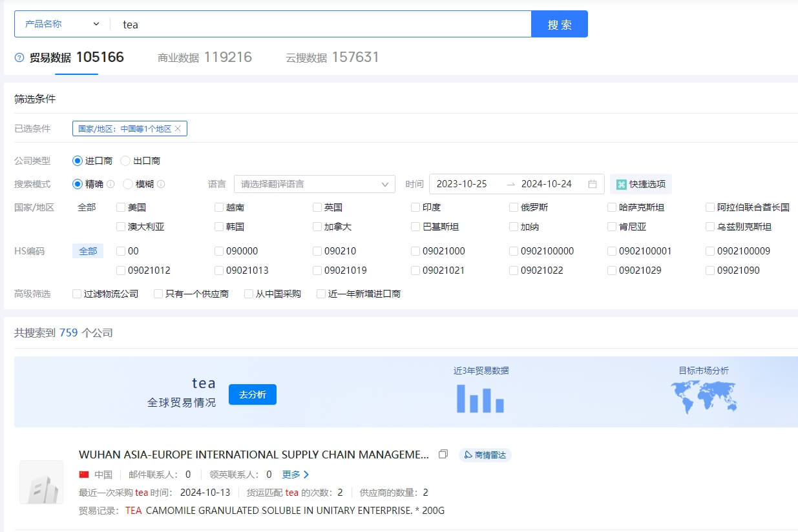798x532 pixels.
Task: Open the 产品名称 search type dropdown
Action: click(x=63, y=24)
